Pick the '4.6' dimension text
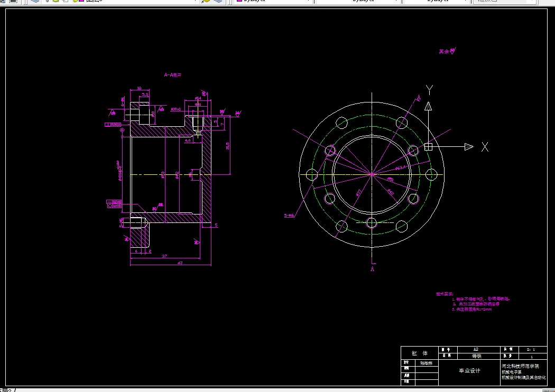 [188, 141]
